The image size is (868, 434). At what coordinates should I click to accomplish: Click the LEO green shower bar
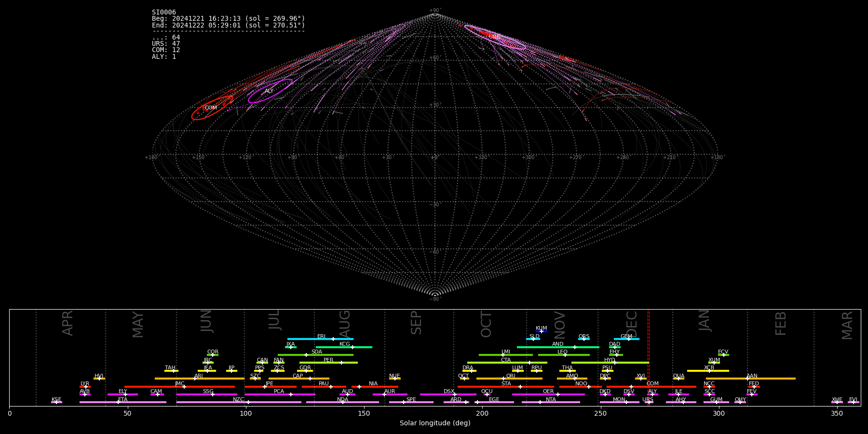point(564,355)
